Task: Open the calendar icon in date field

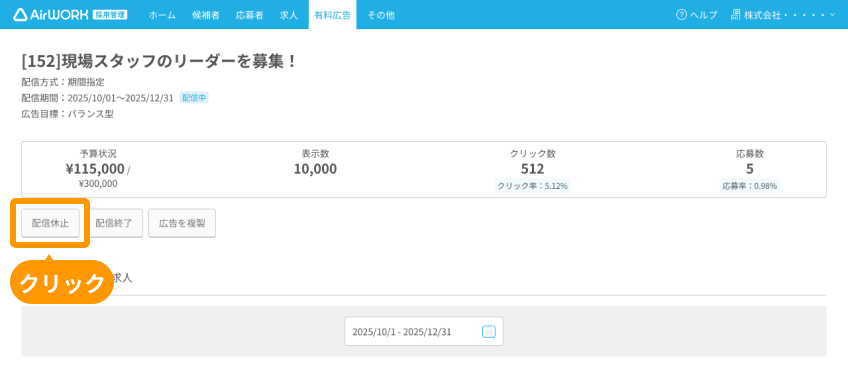Action: coord(488,331)
